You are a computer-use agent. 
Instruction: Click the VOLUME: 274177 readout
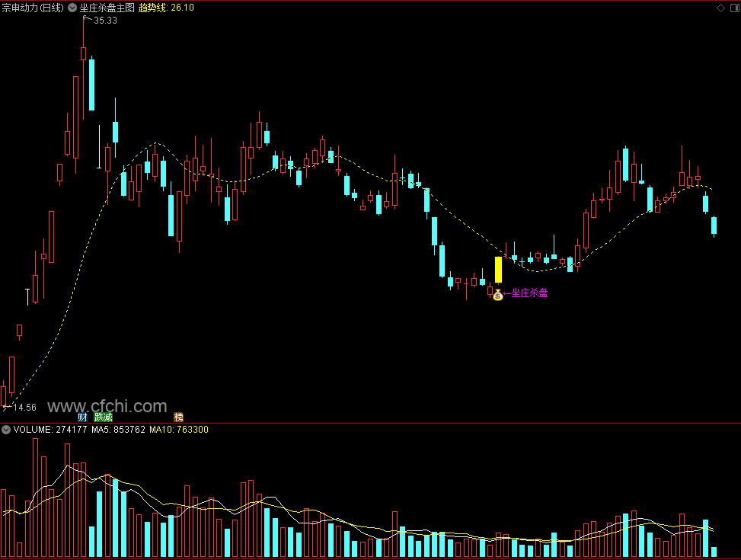[x=50, y=430]
